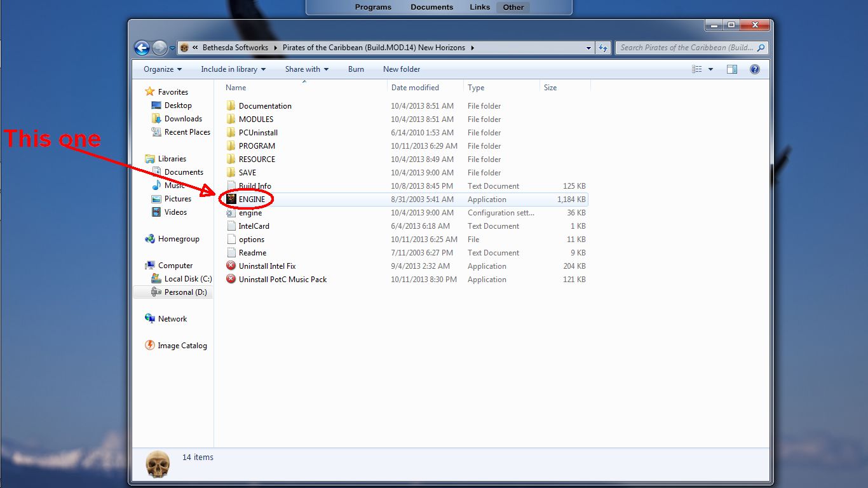Click the ENGINE application icon
This screenshot has height=488, width=868.
click(x=231, y=199)
